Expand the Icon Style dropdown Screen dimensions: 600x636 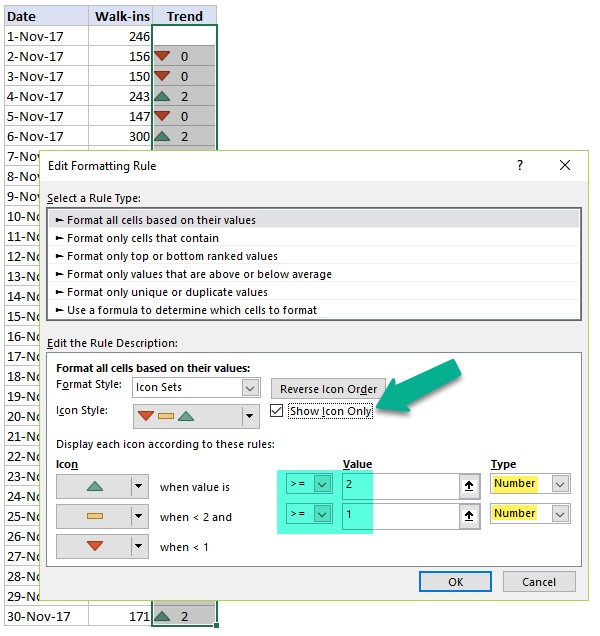click(249, 415)
